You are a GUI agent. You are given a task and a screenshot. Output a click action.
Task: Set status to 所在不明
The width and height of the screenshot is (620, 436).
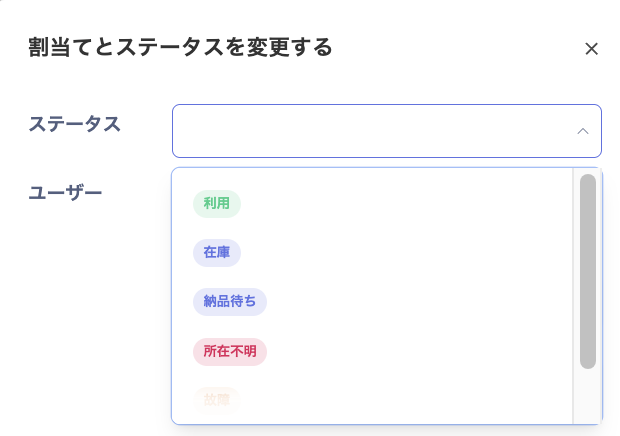coord(230,352)
